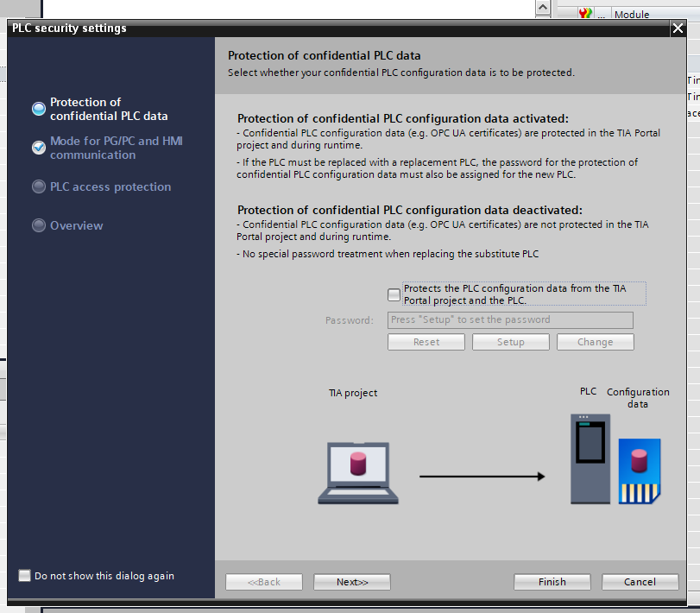
Task: Click the status circle for PLC access protection
Action: [x=39, y=186]
